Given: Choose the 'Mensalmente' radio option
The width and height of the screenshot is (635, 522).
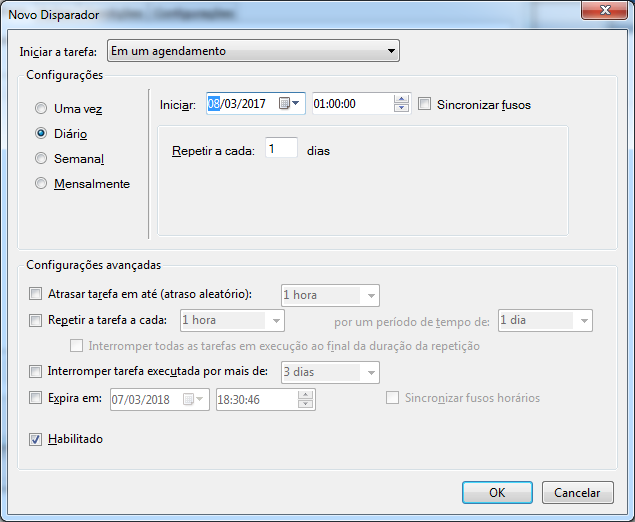Looking at the screenshot, I should tap(41, 183).
